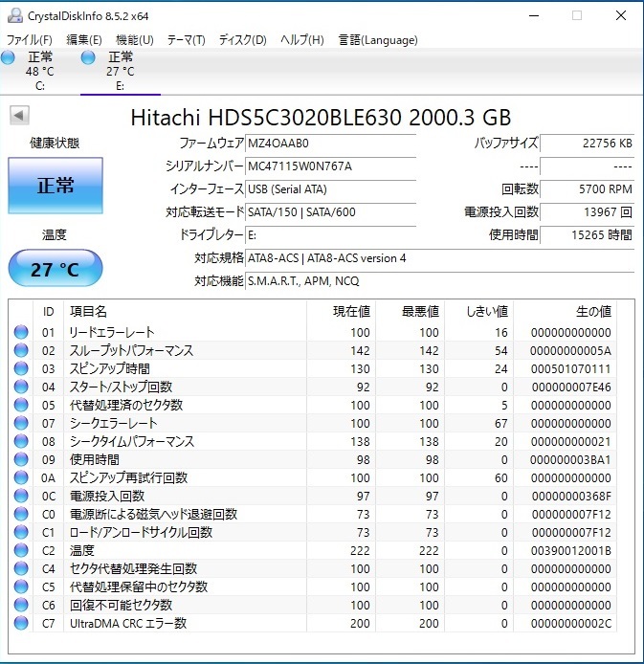Click the buffer size value 22756 KB
The width and height of the screenshot is (644, 664).
588,144
